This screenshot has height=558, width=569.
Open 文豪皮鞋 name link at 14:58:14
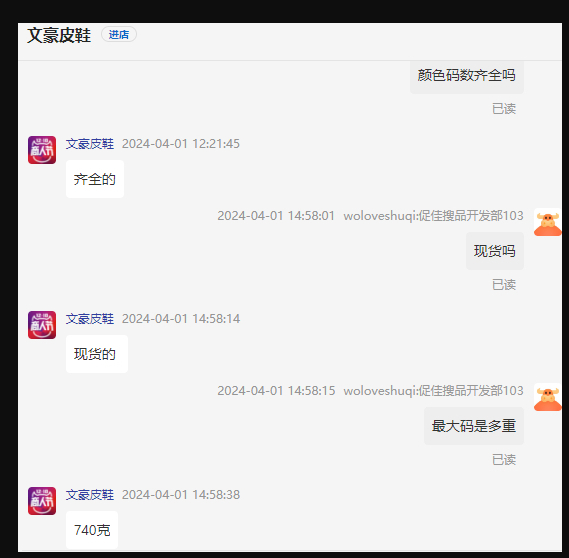pyautogui.click(x=90, y=319)
